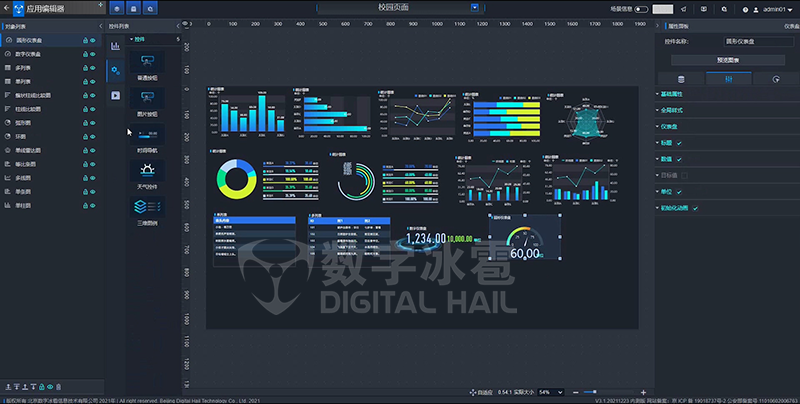Open the 校园页面 page dropdown
This screenshot has width=800, height=404.
tap(474, 7)
